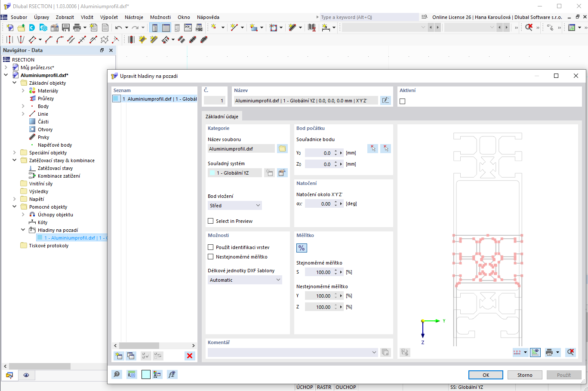Click the Použít button
This screenshot has height=391, width=588.
coord(564,375)
